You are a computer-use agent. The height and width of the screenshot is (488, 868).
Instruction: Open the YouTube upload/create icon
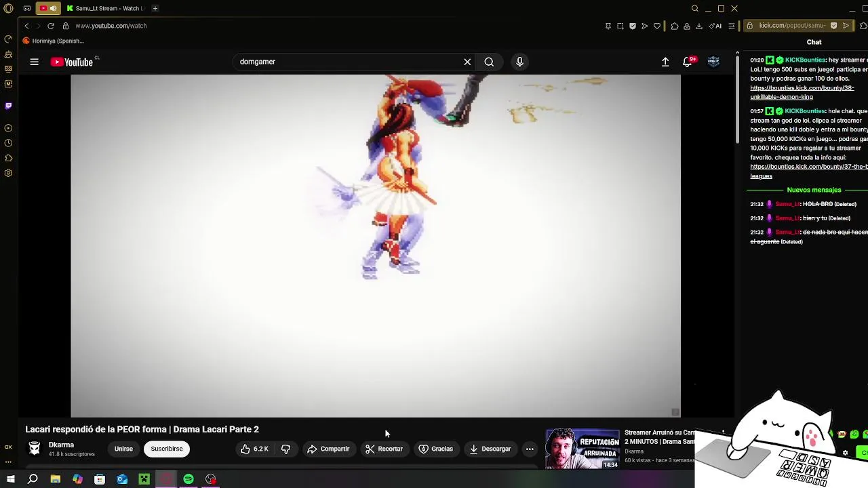point(665,62)
